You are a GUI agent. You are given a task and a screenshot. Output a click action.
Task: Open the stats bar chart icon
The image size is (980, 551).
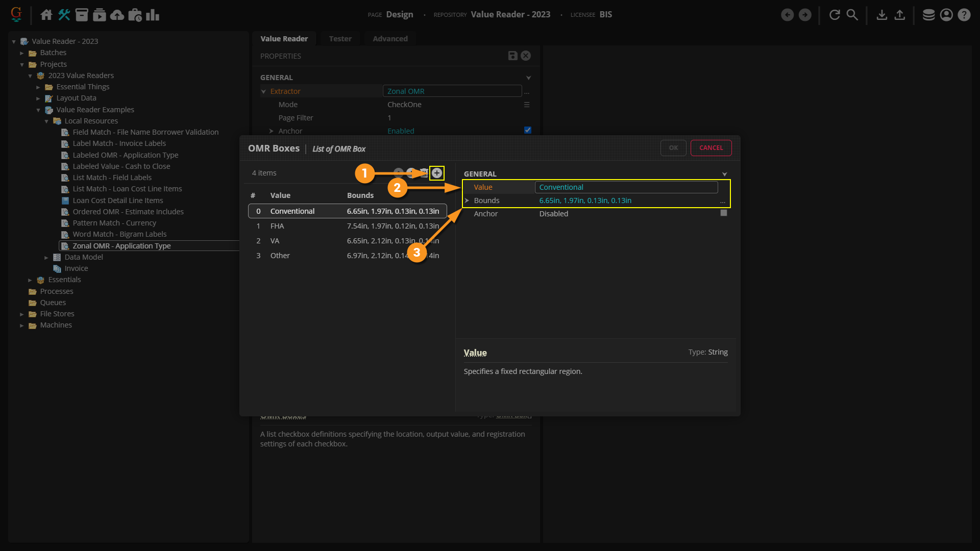(x=153, y=15)
